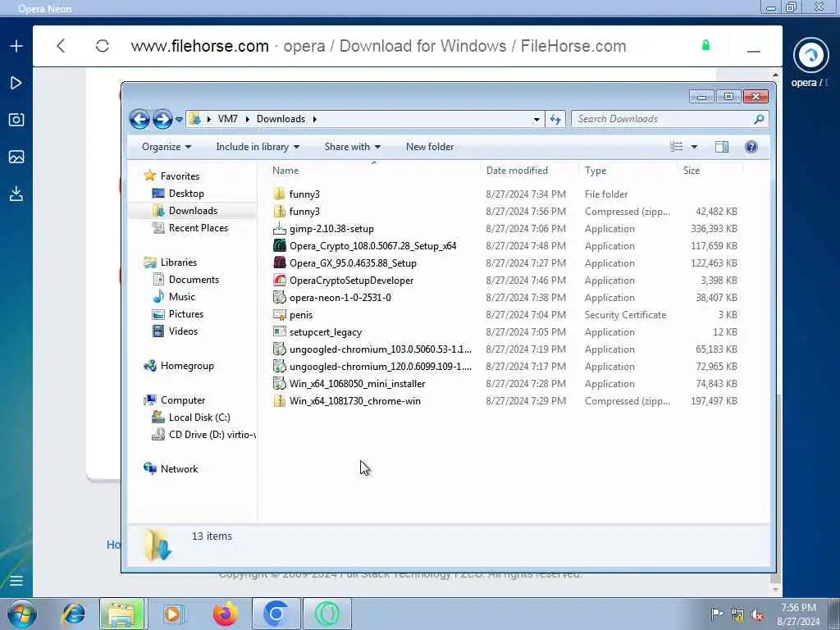
Task: Select Recent Places in navigation pane
Action: (x=199, y=228)
